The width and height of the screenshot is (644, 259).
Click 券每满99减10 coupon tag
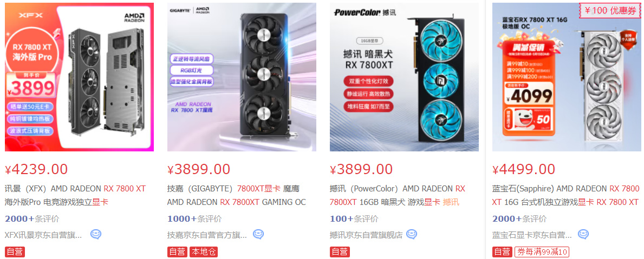[542, 251]
